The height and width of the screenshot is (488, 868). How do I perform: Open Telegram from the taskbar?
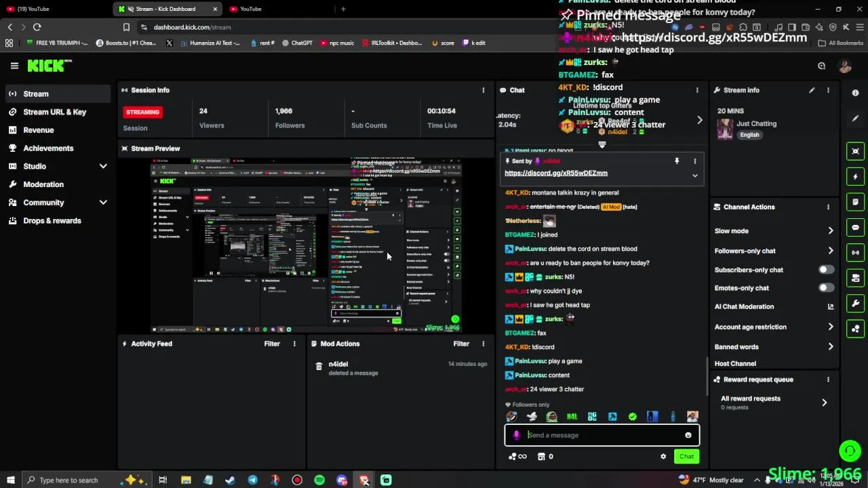click(x=252, y=480)
